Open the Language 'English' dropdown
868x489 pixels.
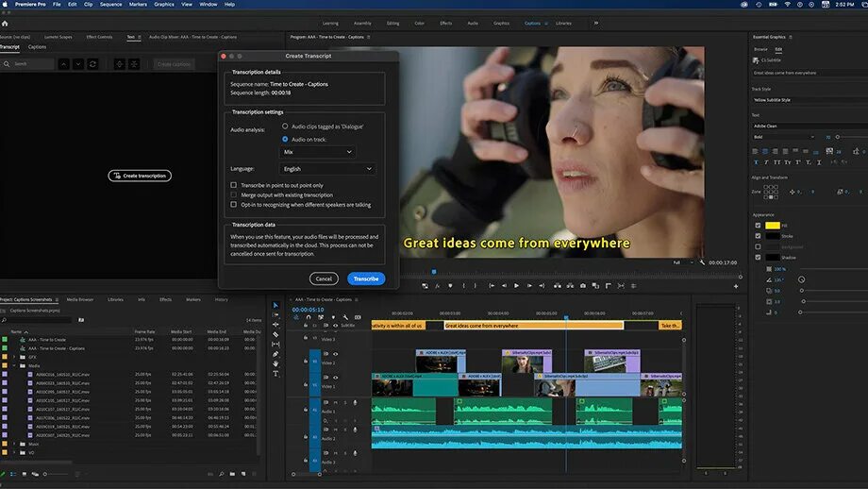(x=327, y=169)
